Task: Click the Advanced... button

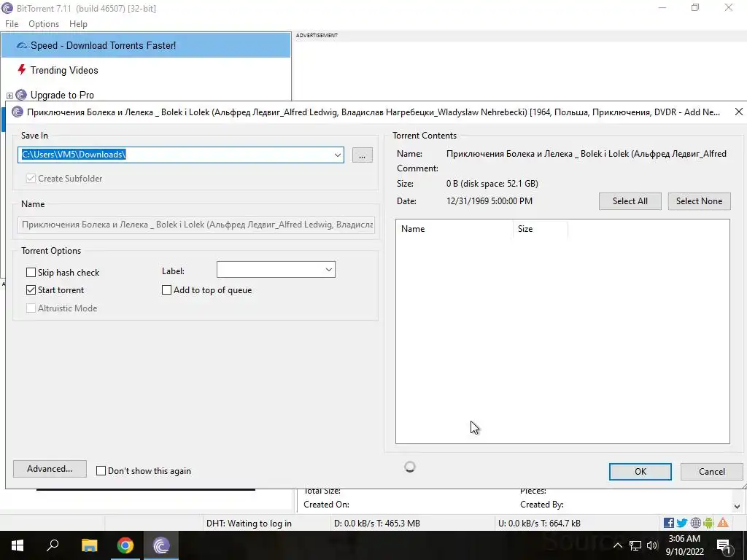Action: [50, 469]
